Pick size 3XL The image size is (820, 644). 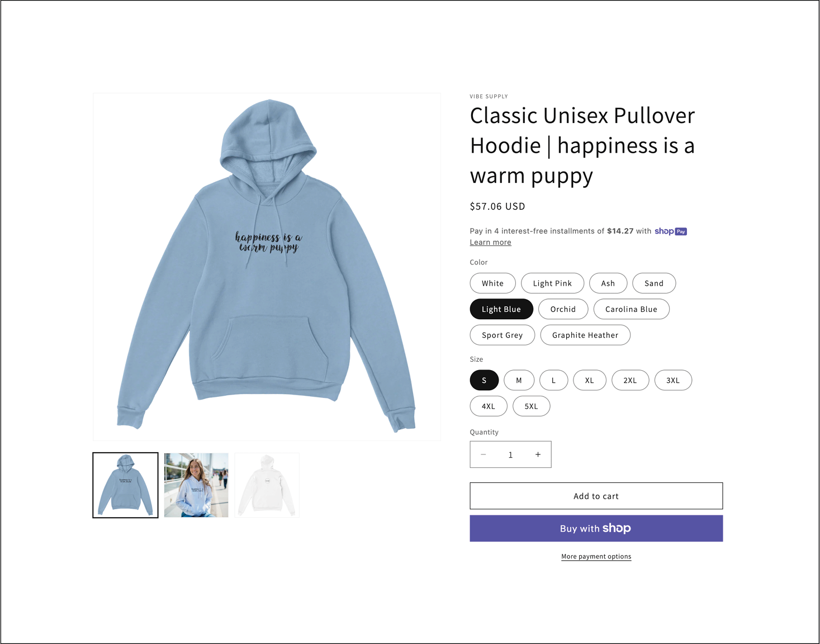pos(673,380)
